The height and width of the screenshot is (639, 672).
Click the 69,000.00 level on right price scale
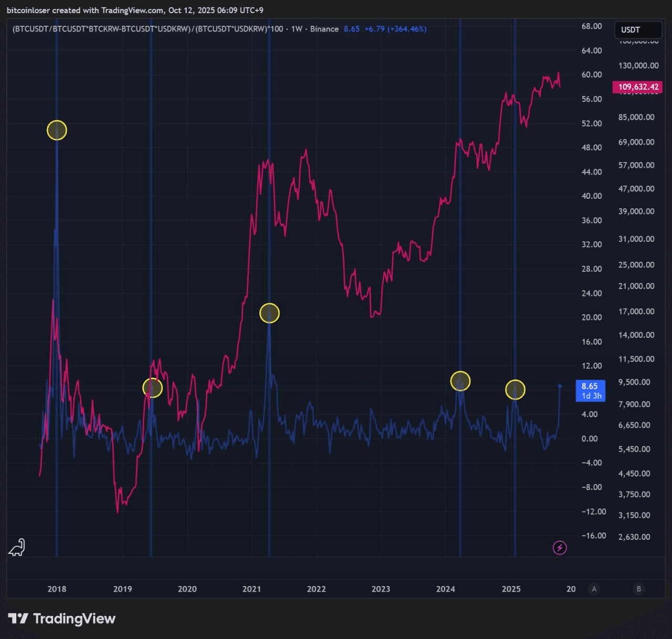click(x=636, y=142)
